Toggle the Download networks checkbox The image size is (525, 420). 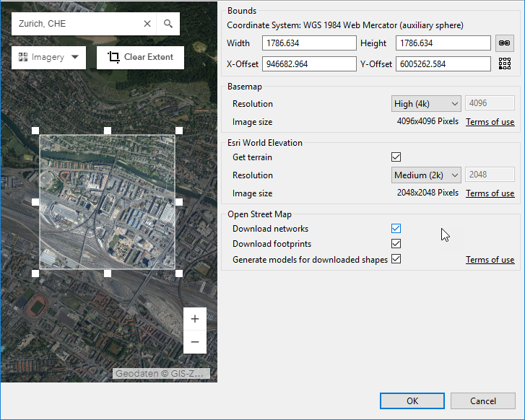tap(396, 229)
